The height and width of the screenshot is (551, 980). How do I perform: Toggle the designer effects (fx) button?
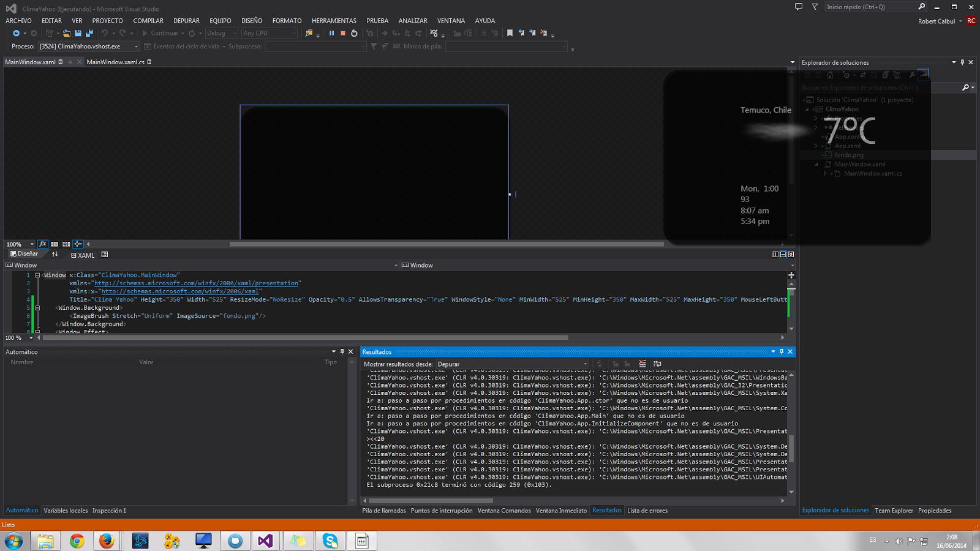click(x=42, y=244)
